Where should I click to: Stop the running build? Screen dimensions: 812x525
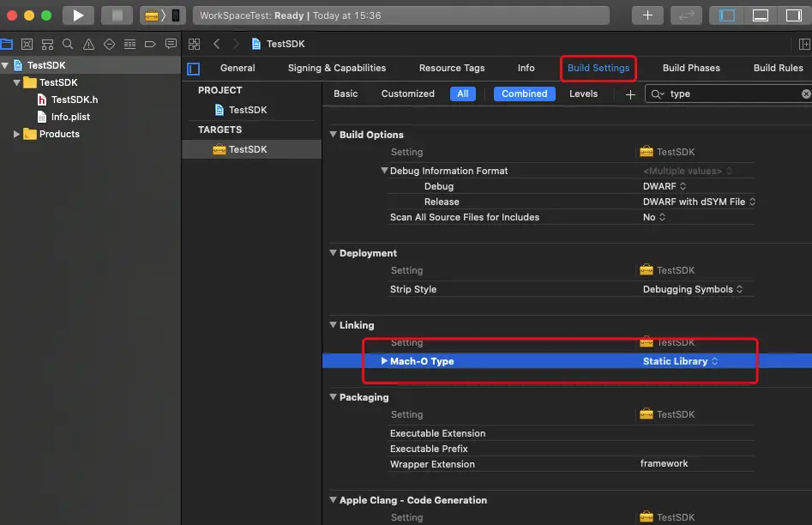click(x=117, y=15)
